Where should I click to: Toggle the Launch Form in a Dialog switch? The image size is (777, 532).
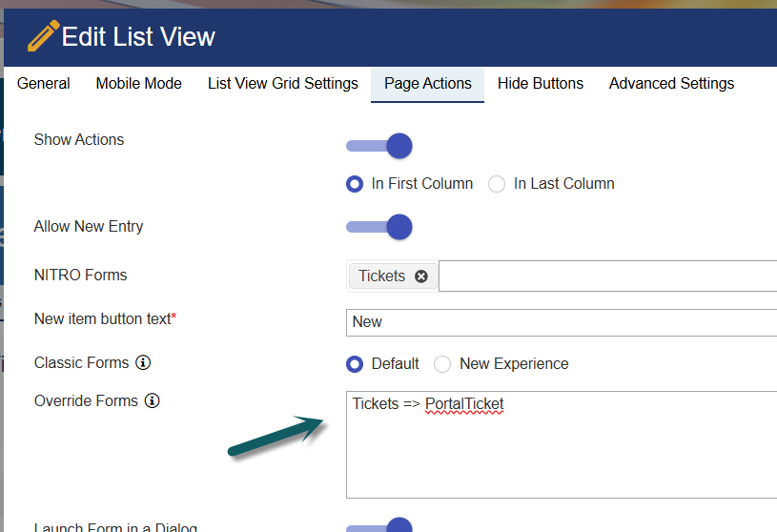pyautogui.click(x=379, y=526)
